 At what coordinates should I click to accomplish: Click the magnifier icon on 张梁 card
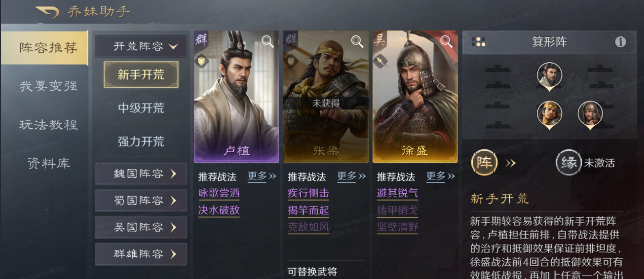pyautogui.click(x=357, y=41)
